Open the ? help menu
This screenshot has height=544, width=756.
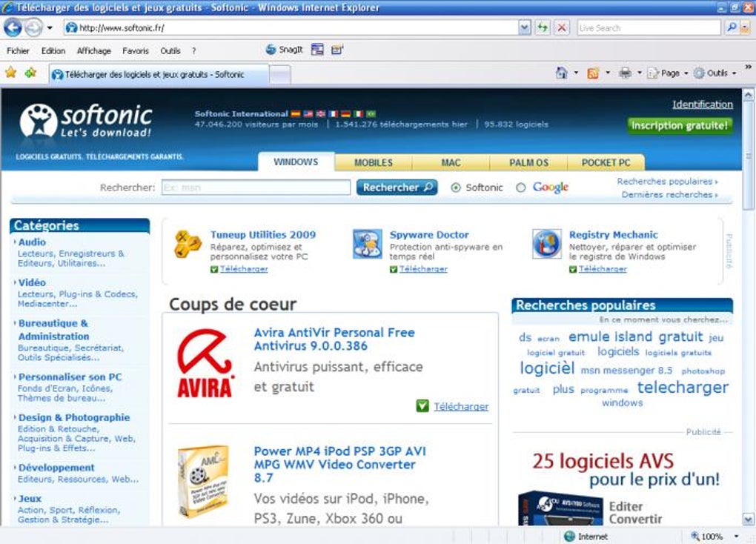coord(194,50)
